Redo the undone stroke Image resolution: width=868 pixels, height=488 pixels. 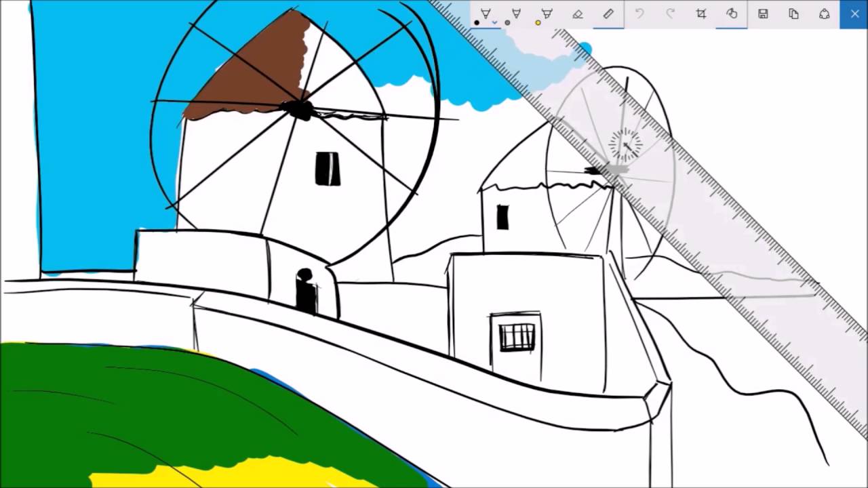click(x=670, y=14)
